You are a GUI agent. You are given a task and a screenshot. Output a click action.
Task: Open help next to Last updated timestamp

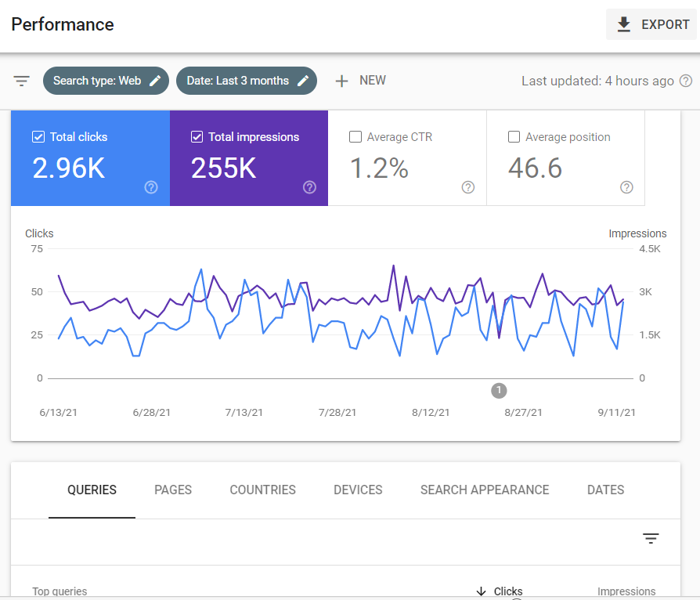[x=687, y=81]
